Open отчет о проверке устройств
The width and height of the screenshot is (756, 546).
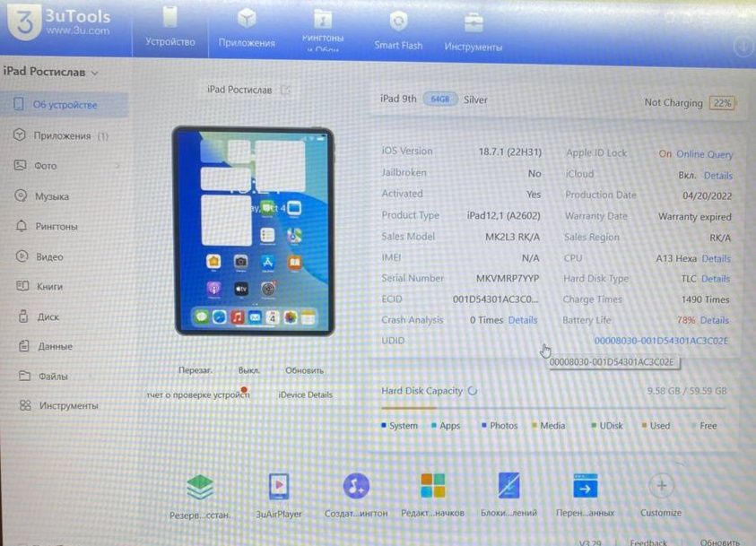198,394
